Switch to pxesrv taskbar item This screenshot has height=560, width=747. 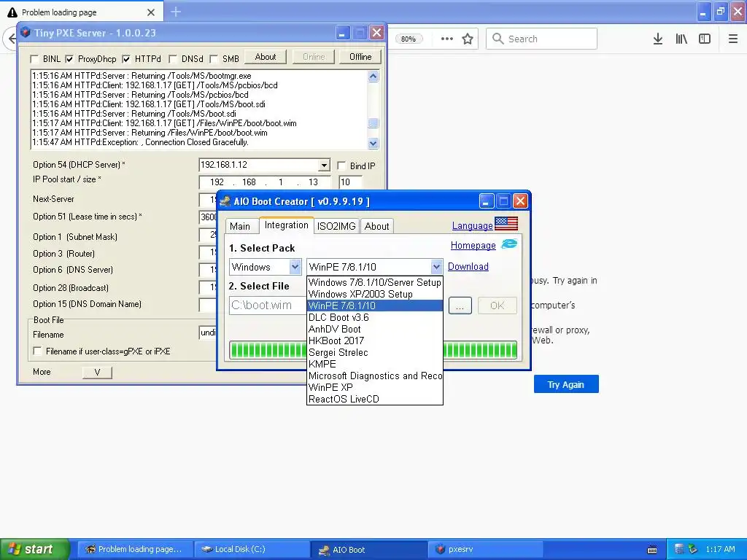[486, 549]
